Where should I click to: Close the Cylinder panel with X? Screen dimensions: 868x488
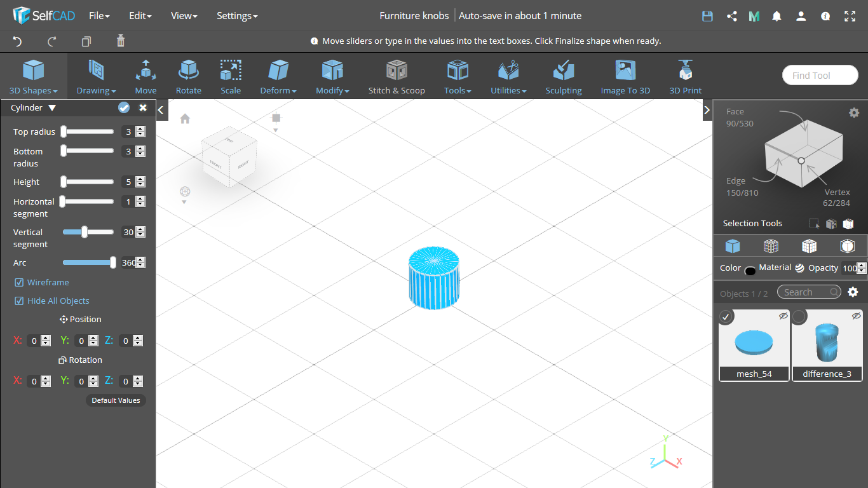(x=143, y=108)
